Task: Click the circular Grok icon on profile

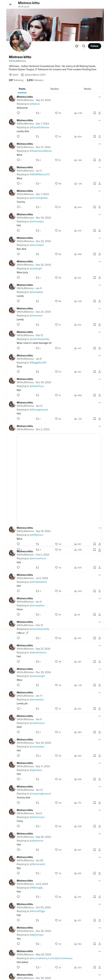Action: coord(77,46)
